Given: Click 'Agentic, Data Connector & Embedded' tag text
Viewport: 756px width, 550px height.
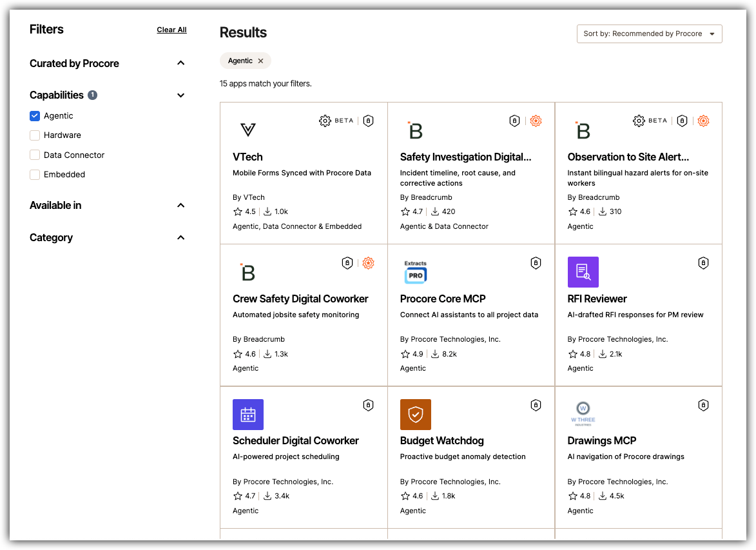Looking at the screenshot, I should point(297,226).
